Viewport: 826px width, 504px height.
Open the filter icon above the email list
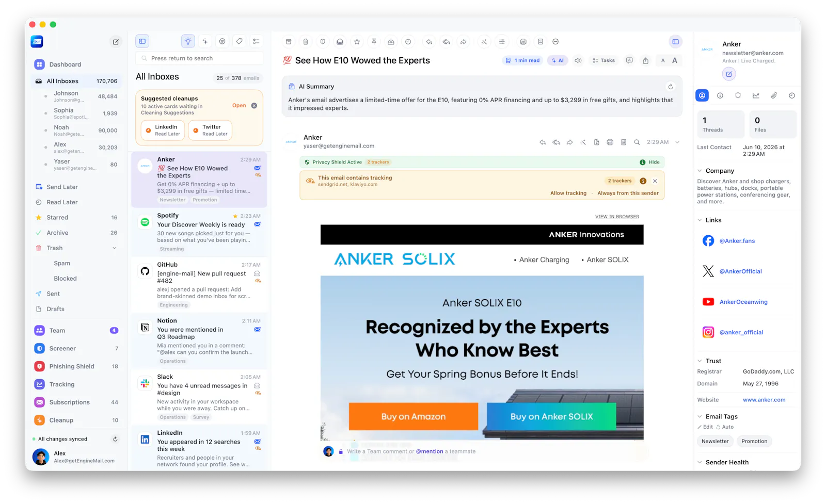[222, 41]
